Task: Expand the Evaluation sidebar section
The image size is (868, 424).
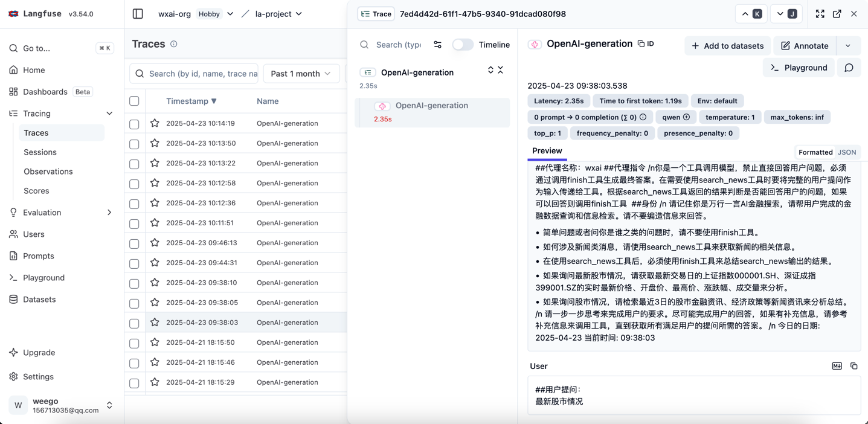Action: coord(109,213)
